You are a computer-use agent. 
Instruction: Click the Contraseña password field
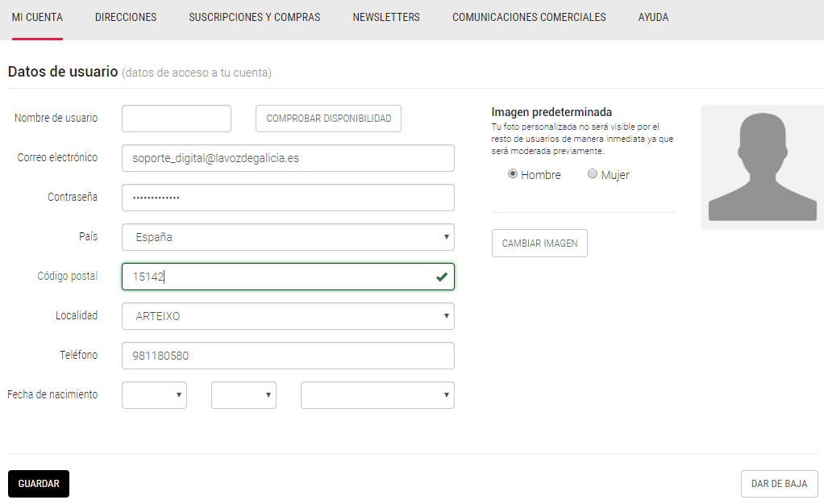coord(288,198)
